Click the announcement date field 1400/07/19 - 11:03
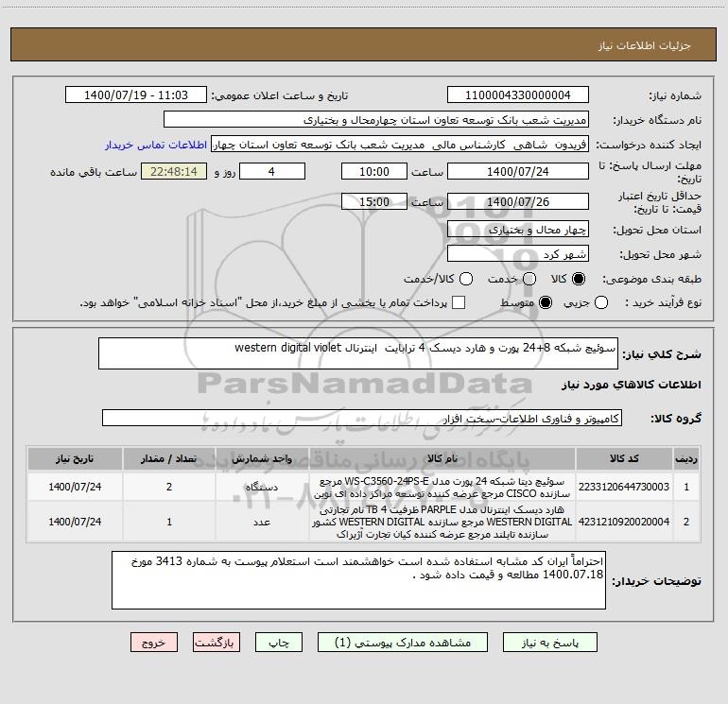This screenshot has width=728, height=704. pos(136,95)
